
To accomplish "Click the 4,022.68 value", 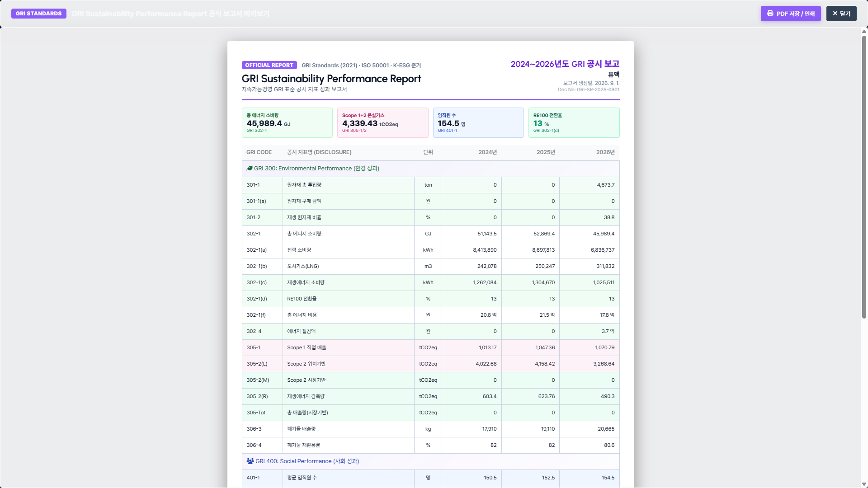I will point(486,364).
